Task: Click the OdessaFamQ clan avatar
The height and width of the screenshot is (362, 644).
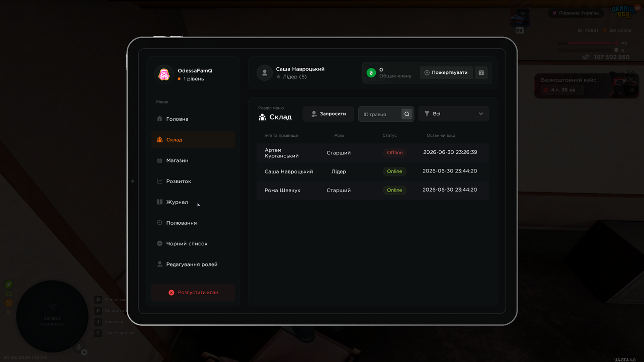Action: point(164,74)
